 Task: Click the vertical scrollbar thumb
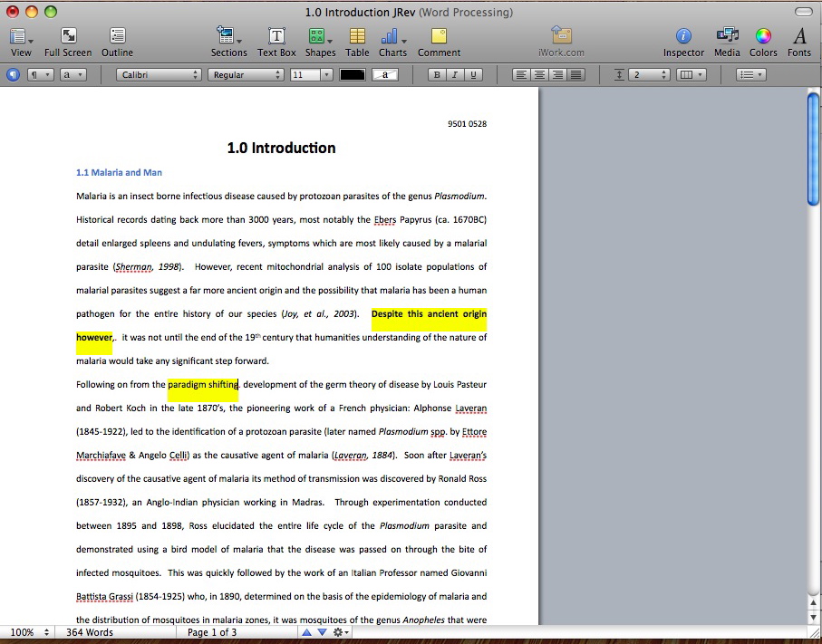click(813, 149)
